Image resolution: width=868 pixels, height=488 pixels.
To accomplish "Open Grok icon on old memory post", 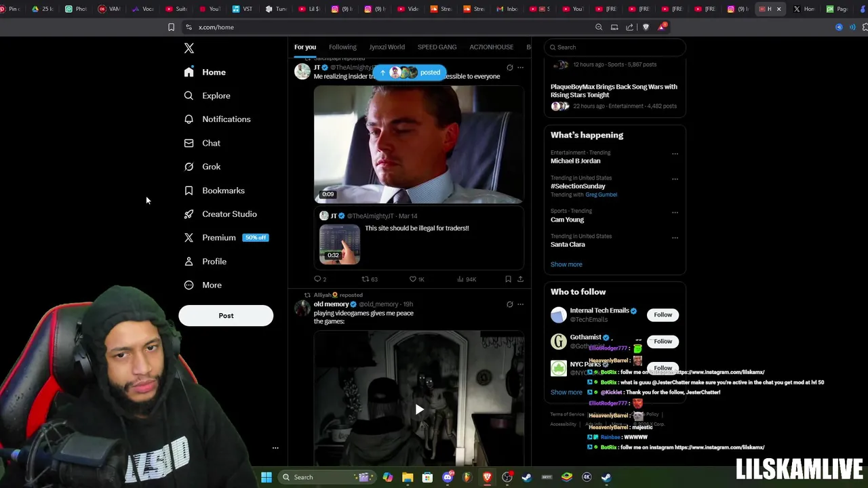I will point(510,304).
